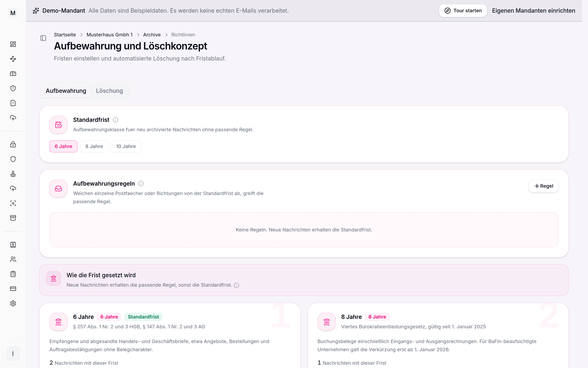This screenshot has width=588, height=368.
Task: Select the 10 Jahre Standardfrist option
Action: [x=126, y=146]
